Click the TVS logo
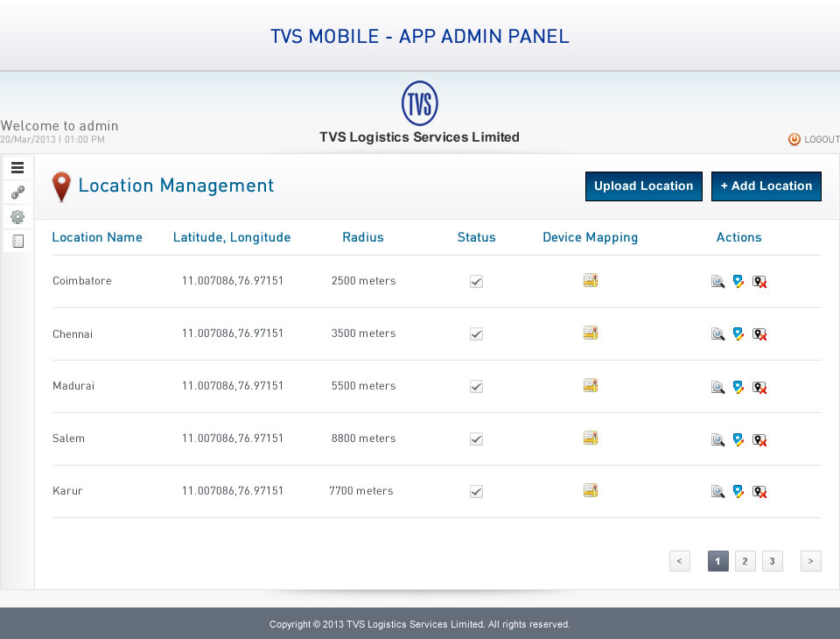This screenshot has height=639, width=840. click(x=419, y=103)
